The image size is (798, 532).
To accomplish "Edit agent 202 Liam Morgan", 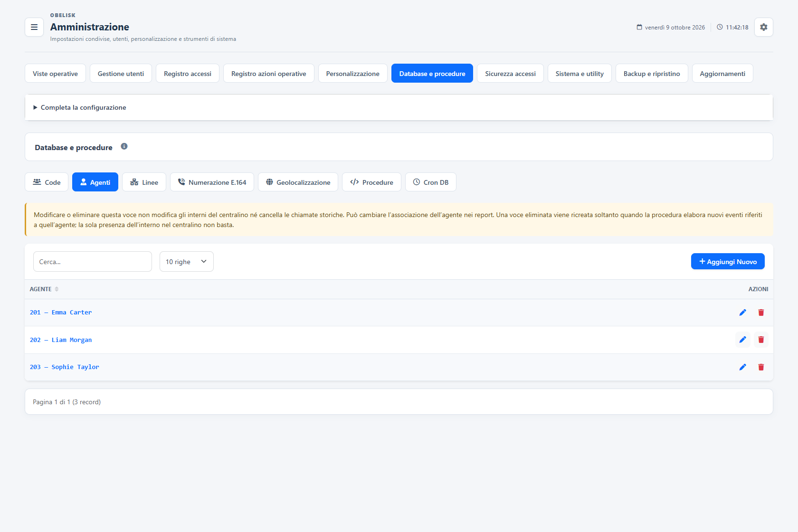I will pos(743,340).
